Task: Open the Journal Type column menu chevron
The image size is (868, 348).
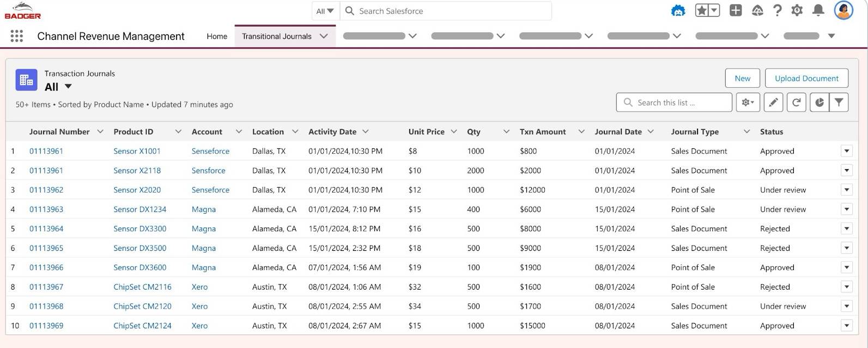Action: [x=746, y=131]
